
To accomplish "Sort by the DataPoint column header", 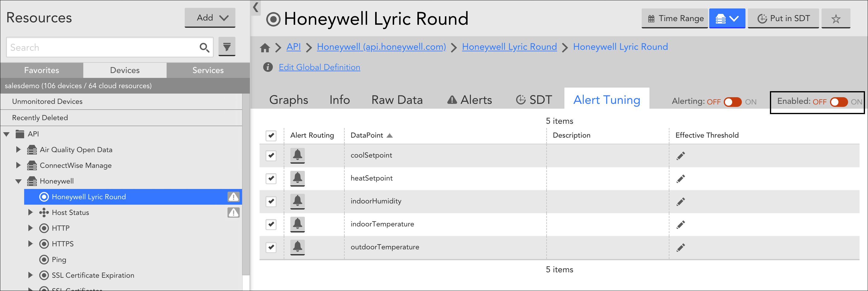I will (x=371, y=136).
